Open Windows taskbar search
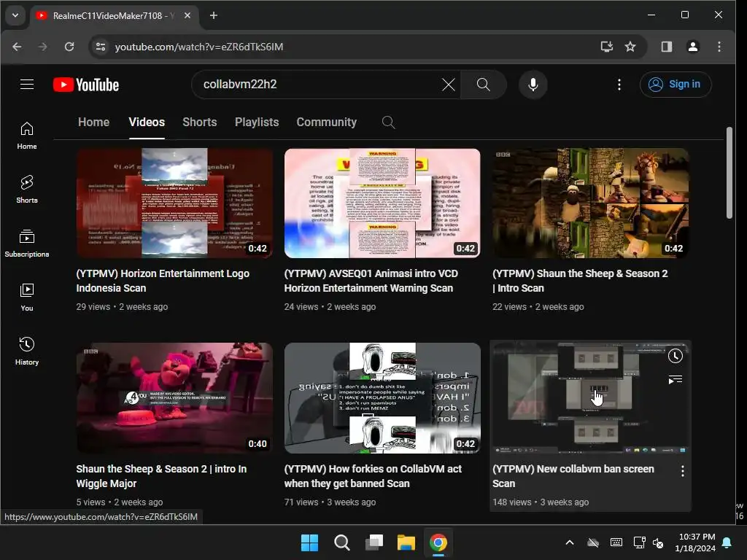 tap(341, 542)
